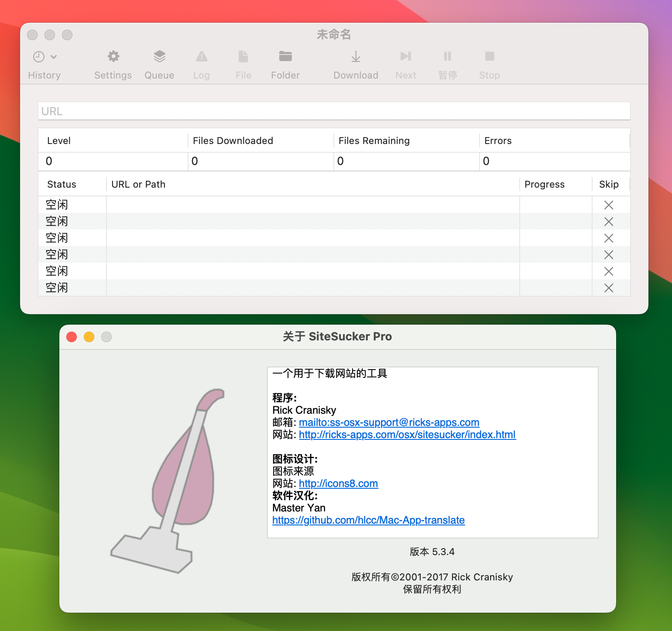Click the 保留所有权利 rights line
Image resolution: width=672 pixels, height=631 pixels.
coord(432,589)
